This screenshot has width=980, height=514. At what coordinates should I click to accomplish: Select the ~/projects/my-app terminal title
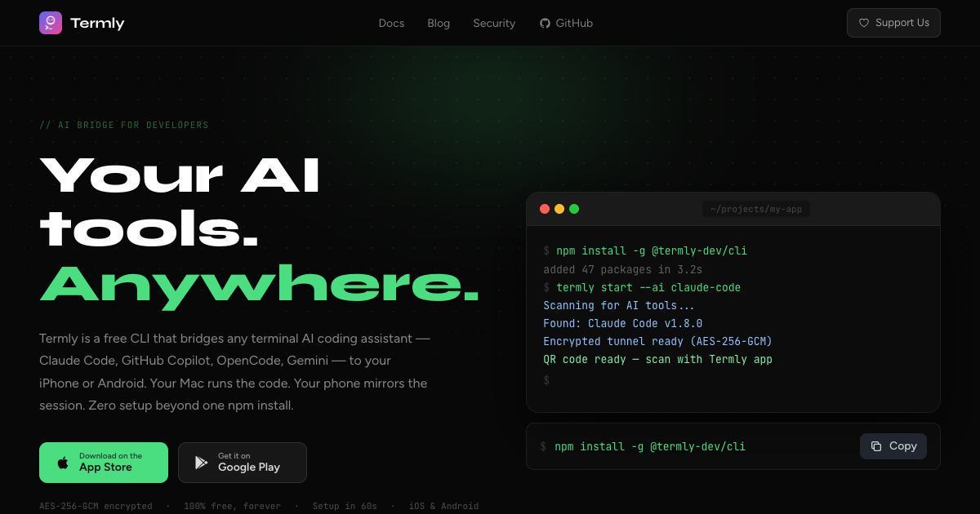[756, 210]
